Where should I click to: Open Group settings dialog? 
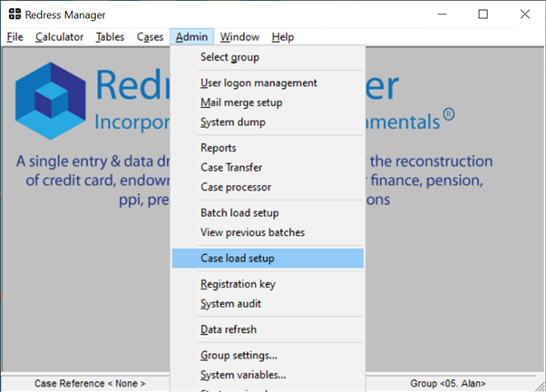[268, 356]
